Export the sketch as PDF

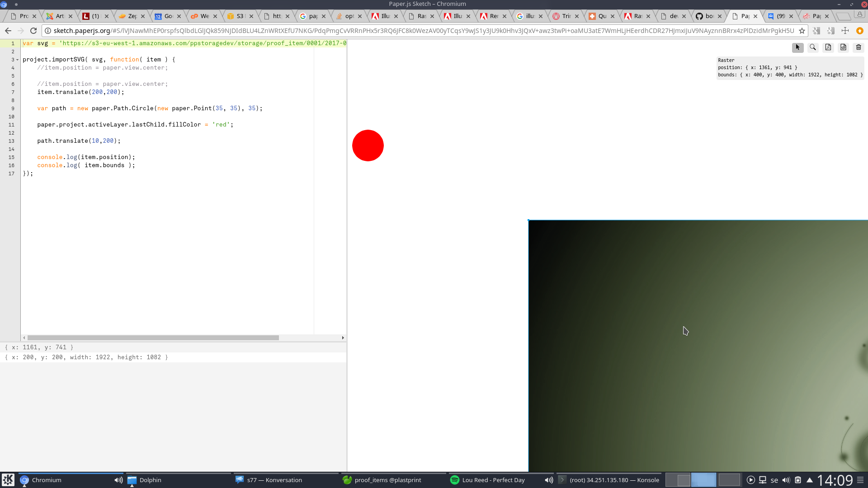(x=828, y=47)
